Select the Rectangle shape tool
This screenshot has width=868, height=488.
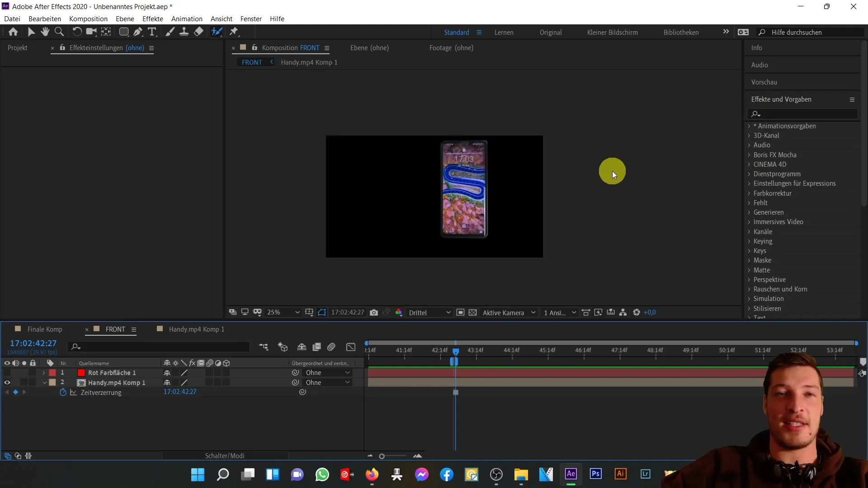tap(123, 32)
